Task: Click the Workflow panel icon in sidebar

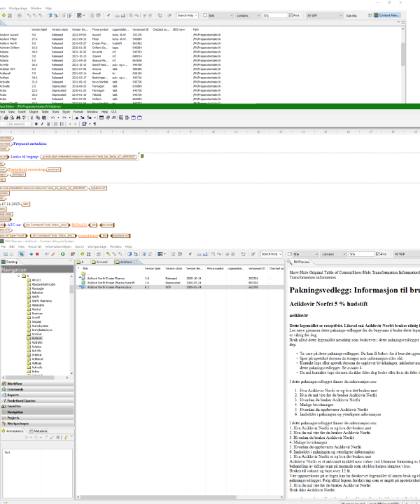Action: click(3, 384)
